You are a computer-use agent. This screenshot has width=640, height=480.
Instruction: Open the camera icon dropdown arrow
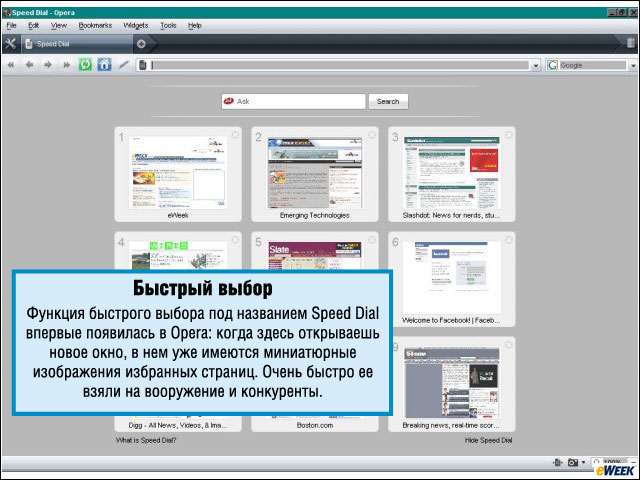click(583, 462)
